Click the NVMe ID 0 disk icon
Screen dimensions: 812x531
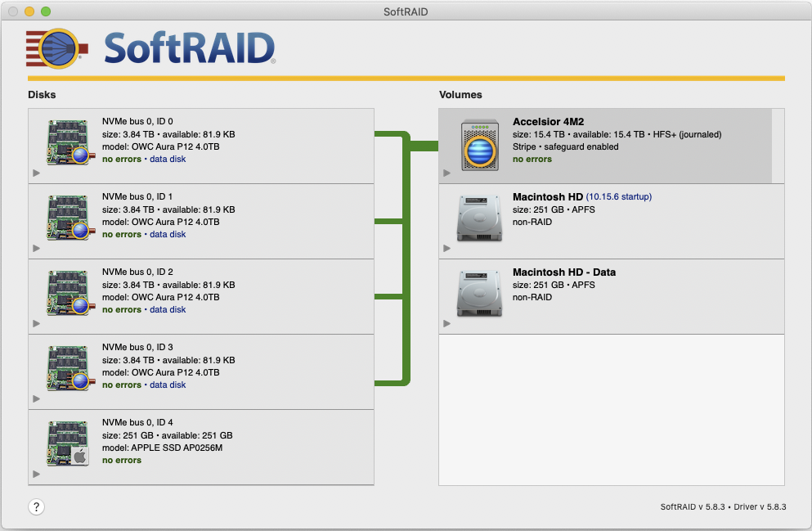point(68,142)
